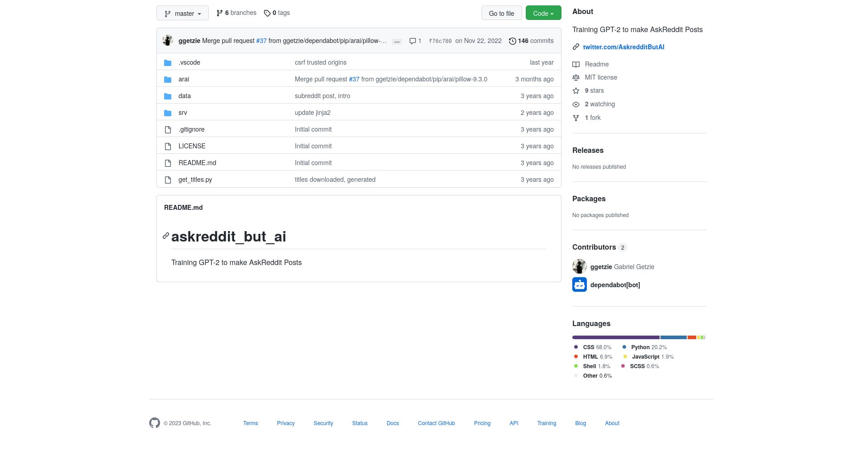This screenshot has height=450, width=868.
Task: Open Releases section heading
Action: coord(588,150)
